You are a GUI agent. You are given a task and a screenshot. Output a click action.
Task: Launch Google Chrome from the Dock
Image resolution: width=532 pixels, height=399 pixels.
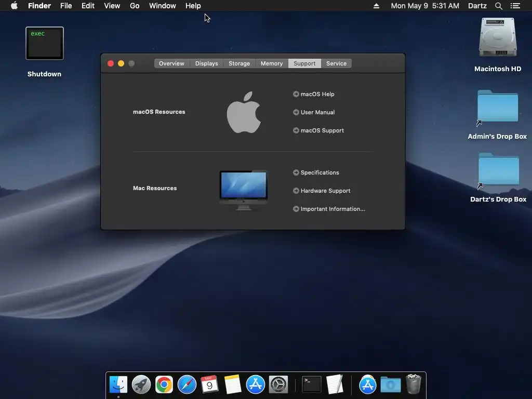[x=164, y=384]
